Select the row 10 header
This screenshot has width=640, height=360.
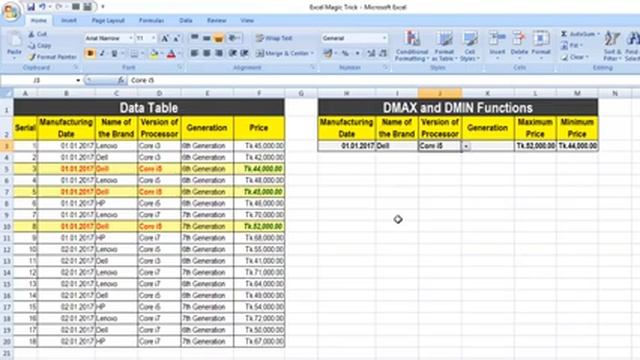click(x=6, y=227)
